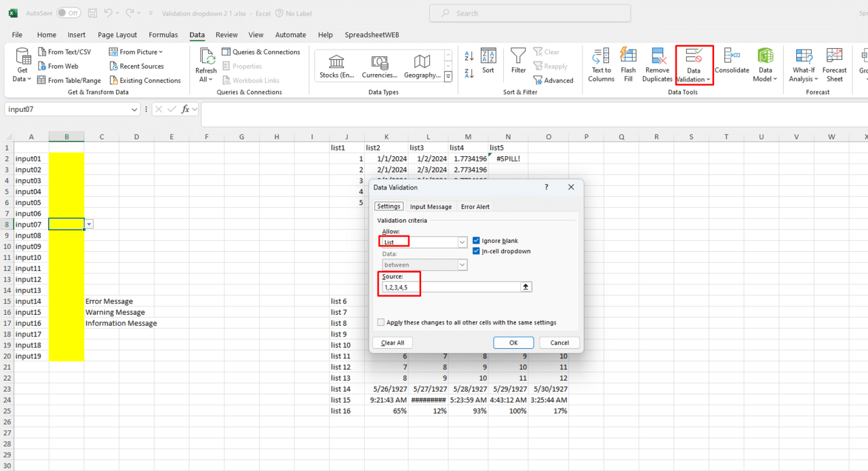This screenshot has width=868, height=471.
Task: Select column B header
Action: 66,136
